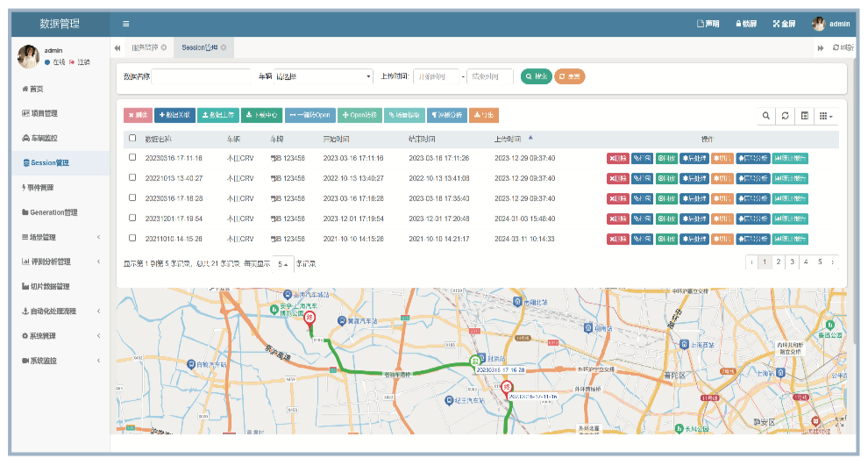The height and width of the screenshot is (465, 868).
Task: Click the table search magnifier icon
Action: (766, 116)
